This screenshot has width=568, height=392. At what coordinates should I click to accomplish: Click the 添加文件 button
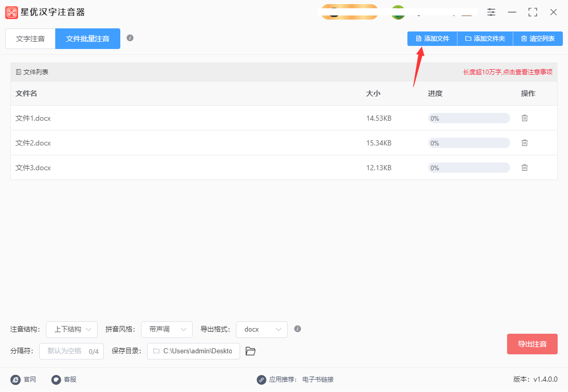pyautogui.click(x=433, y=39)
